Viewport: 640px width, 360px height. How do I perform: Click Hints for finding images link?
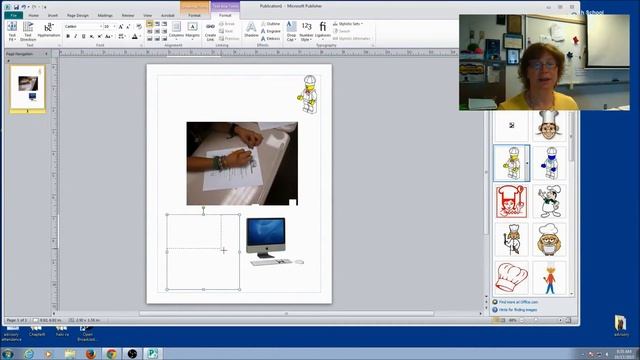tap(518, 310)
